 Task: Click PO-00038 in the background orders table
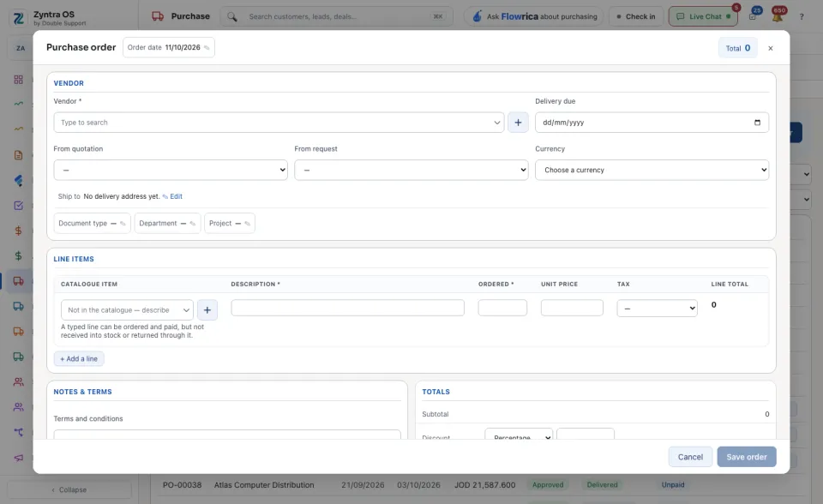point(182,485)
